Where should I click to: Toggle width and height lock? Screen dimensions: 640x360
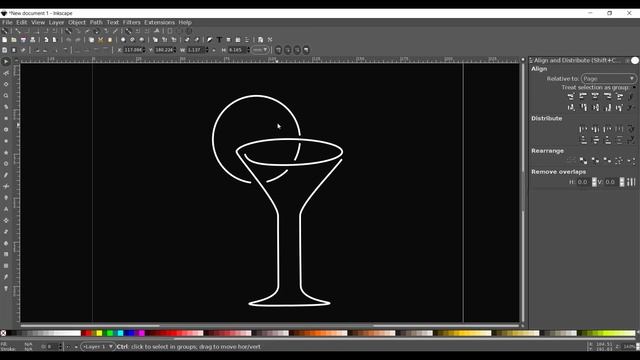pyautogui.click(x=214, y=50)
